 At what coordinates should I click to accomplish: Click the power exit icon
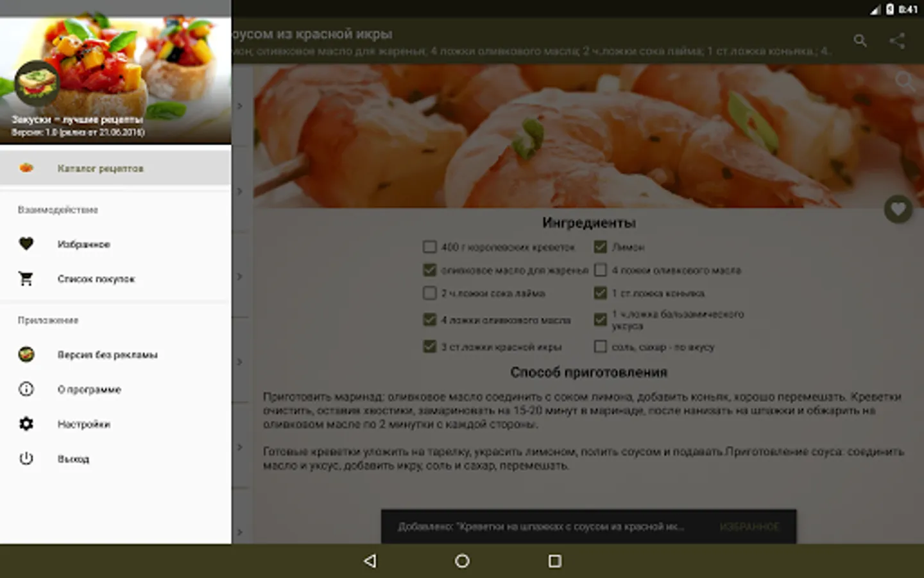26,459
